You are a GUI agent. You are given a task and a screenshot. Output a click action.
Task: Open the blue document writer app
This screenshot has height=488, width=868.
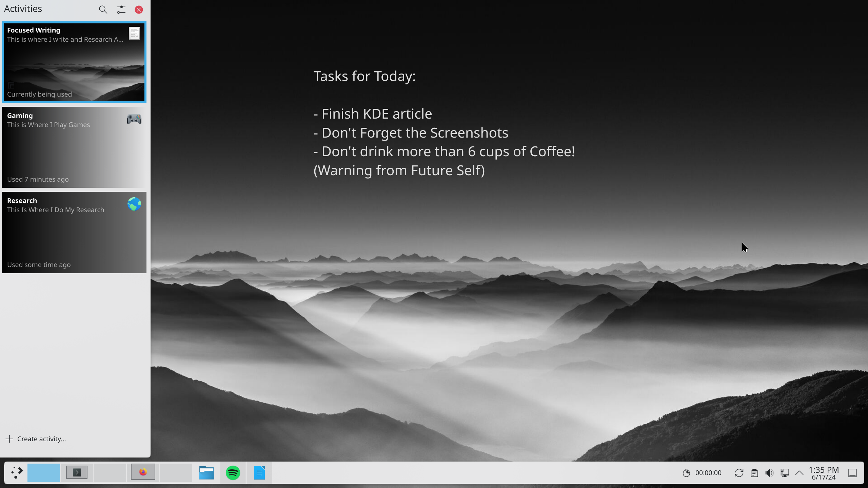pos(259,472)
